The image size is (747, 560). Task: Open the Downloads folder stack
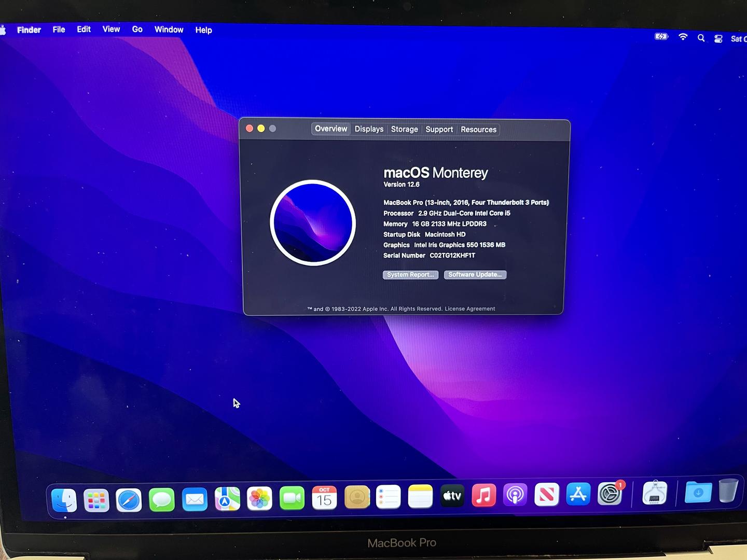pyautogui.click(x=698, y=492)
